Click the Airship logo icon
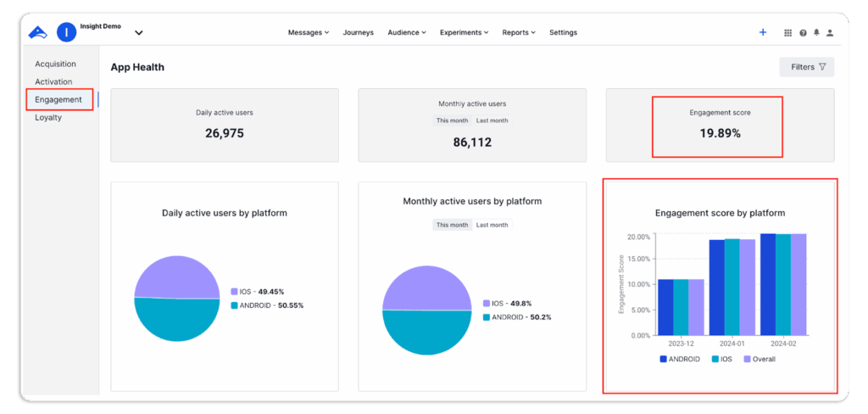The image size is (868, 414). coord(37,32)
